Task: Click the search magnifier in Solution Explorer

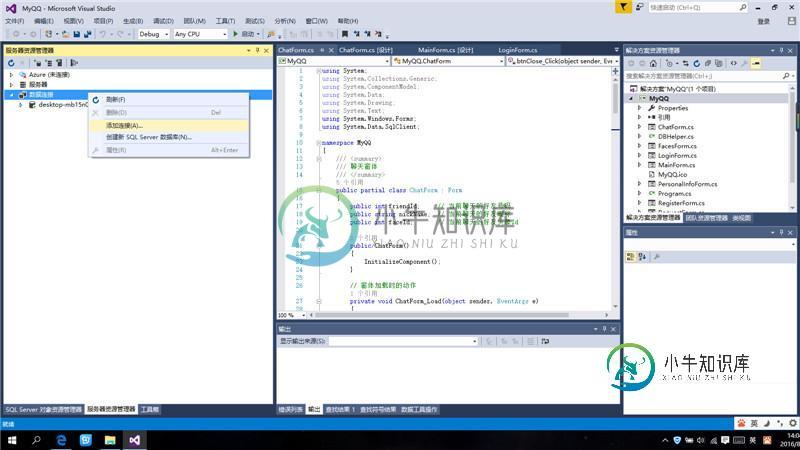Action: (786, 76)
